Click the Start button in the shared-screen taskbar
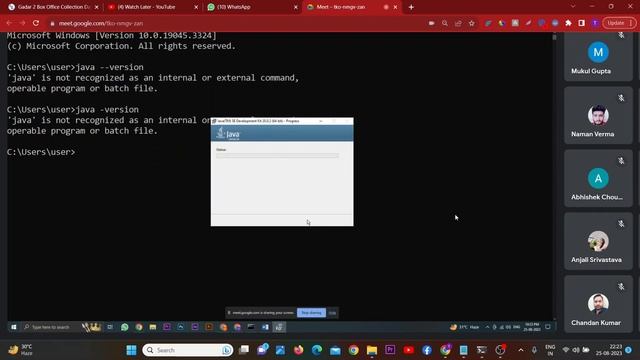 tap(13, 327)
